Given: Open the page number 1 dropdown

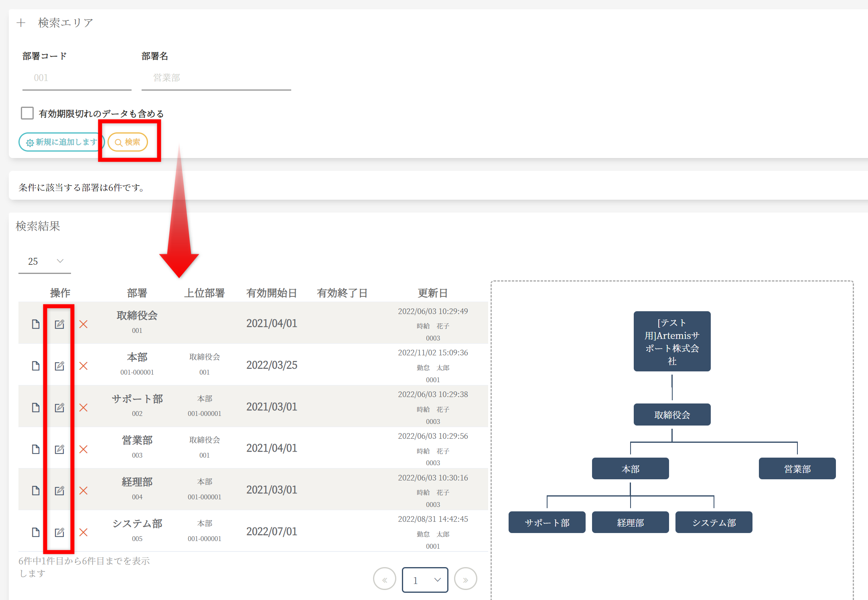Looking at the screenshot, I should click(425, 580).
